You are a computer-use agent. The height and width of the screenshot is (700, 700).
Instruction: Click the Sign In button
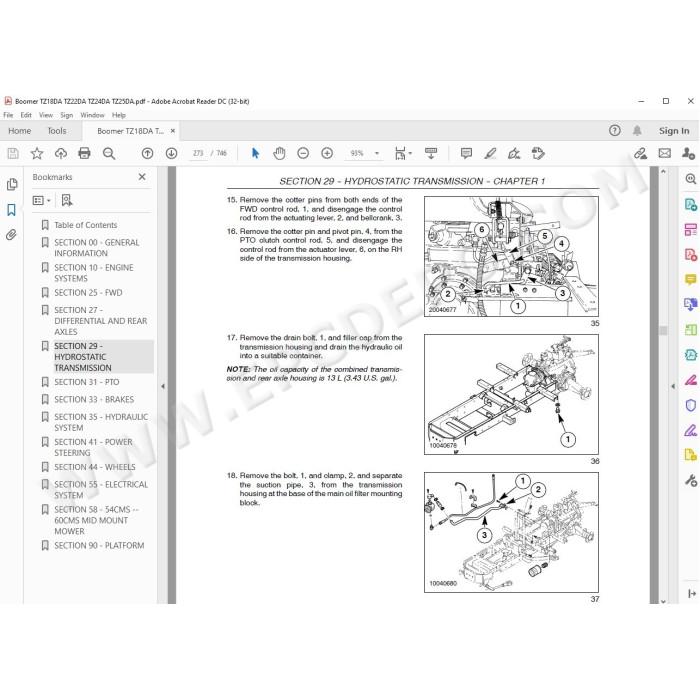click(x=674, y=131)
